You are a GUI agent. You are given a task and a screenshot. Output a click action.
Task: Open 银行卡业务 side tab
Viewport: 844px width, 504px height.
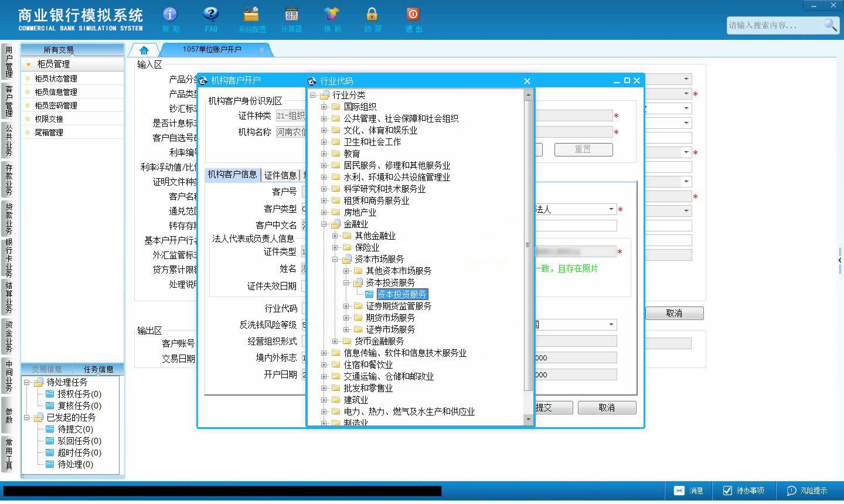click(9, 258)
